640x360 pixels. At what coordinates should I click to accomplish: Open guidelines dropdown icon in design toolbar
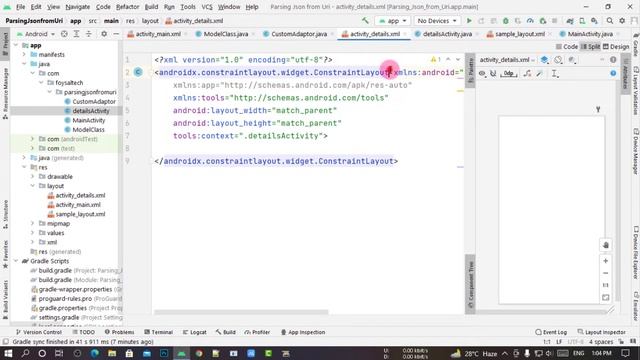[x=555, y=73]
